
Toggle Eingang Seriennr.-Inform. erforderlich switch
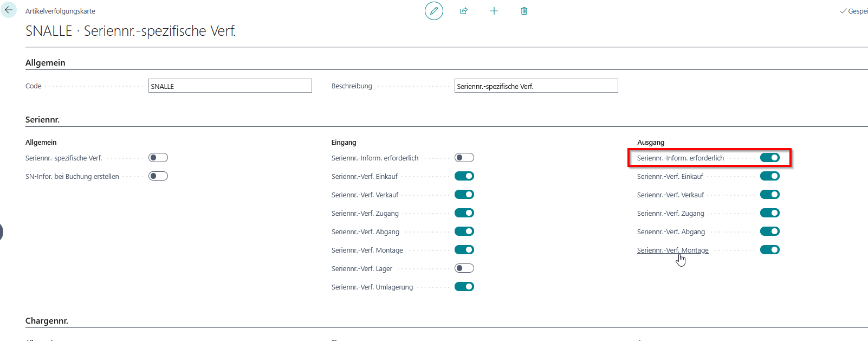click(464, 158)
